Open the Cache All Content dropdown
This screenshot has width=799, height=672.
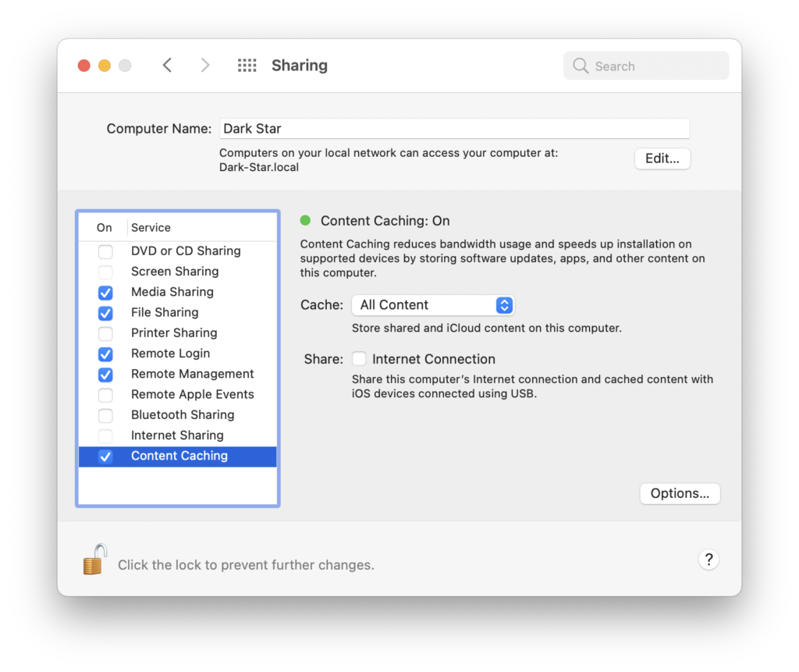click(x=433, y=305)
